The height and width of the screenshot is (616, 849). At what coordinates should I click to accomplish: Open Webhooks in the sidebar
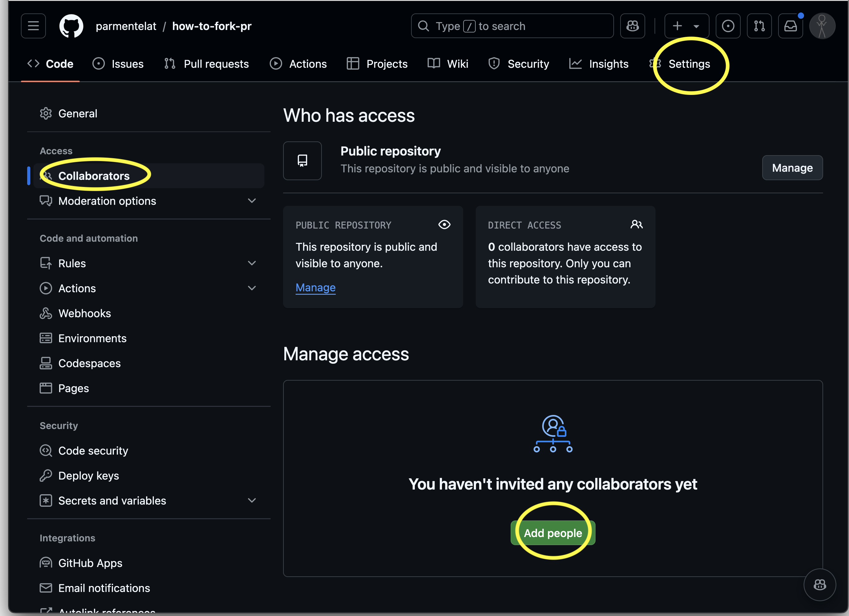(x=85, y=313)
